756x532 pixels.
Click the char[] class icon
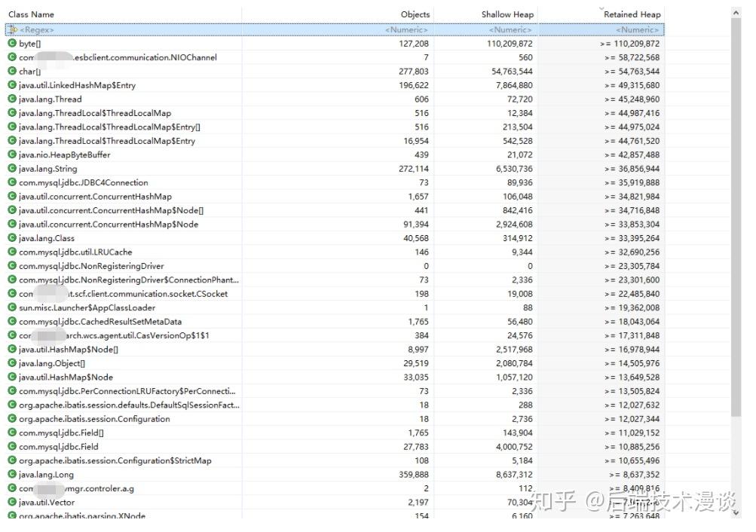click(12, 72)
